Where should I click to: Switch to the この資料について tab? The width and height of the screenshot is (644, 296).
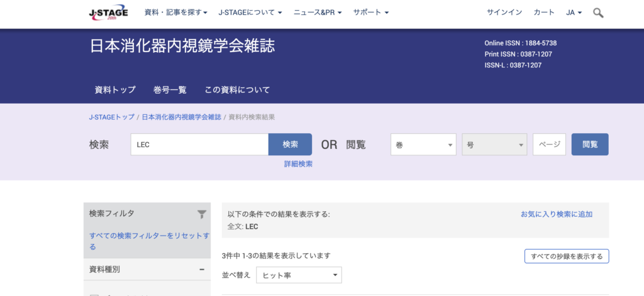click(237, 90)
